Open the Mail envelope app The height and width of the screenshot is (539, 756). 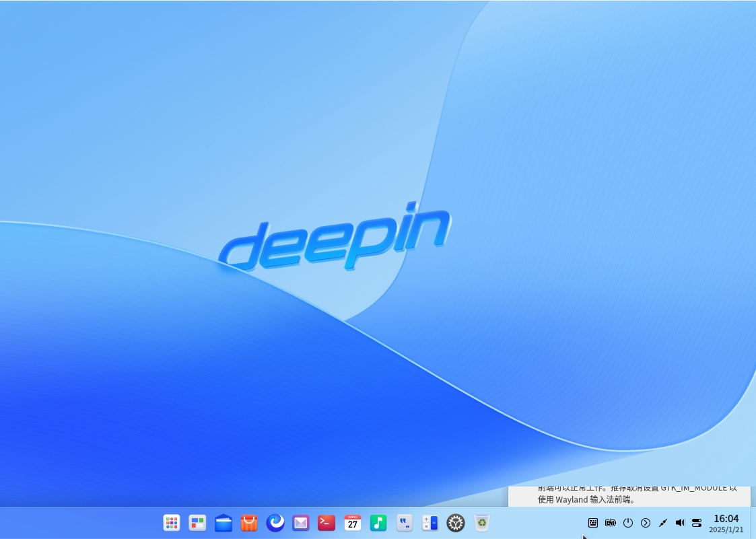tap(301, 523)
